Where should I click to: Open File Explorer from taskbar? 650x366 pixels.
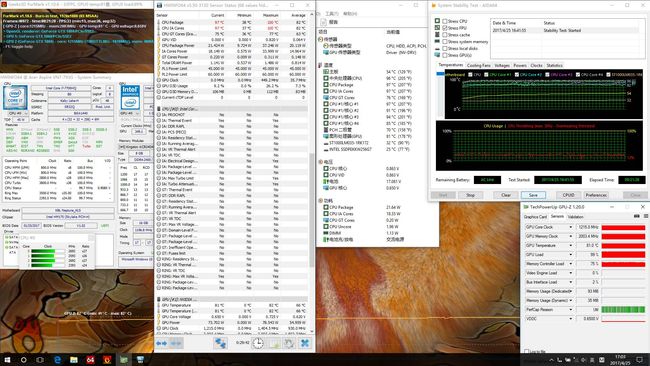74,360
